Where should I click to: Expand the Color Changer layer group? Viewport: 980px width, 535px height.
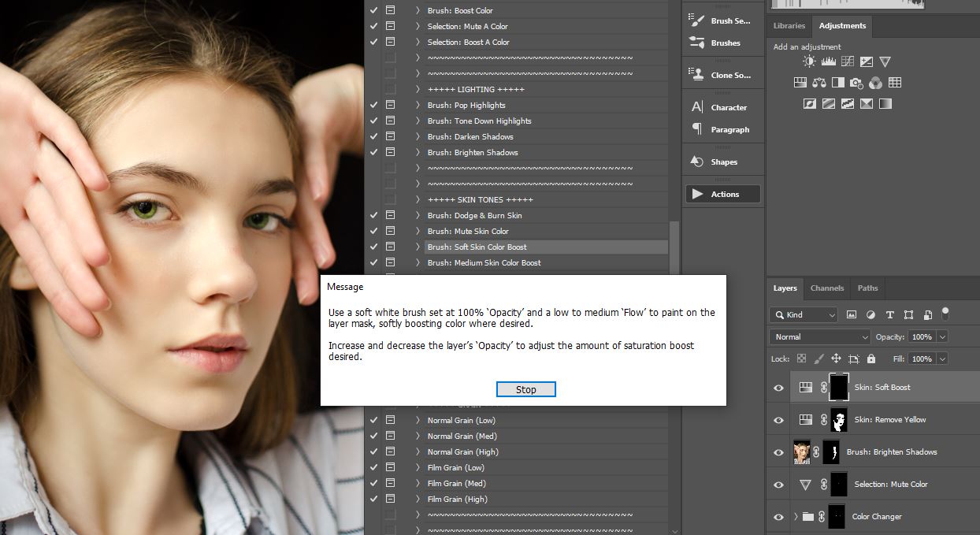coord(795,517)
